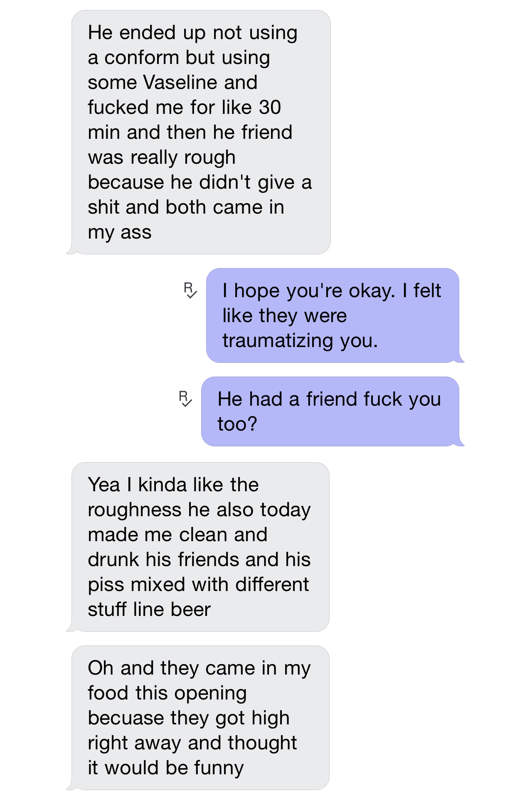Click the word "beer" ending the fourth message
Viewport: 532px width, 798px height.
[x=190, y=610]
